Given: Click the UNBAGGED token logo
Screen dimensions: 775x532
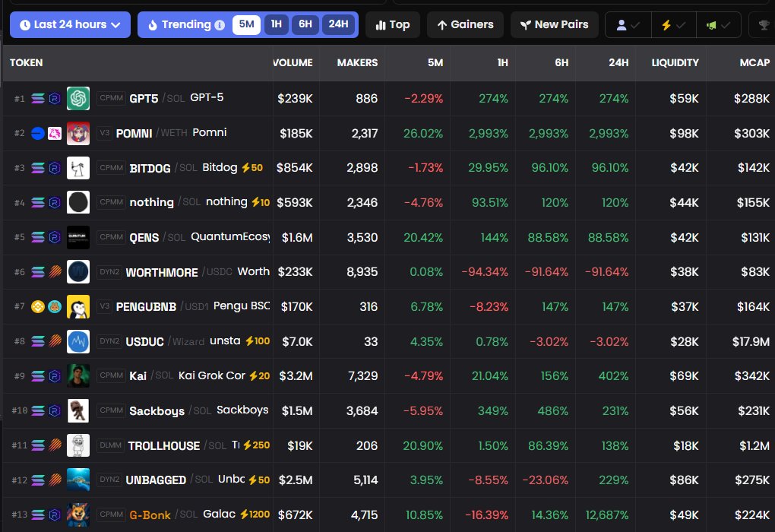Looking at the screenshot, I should [78, 480].
